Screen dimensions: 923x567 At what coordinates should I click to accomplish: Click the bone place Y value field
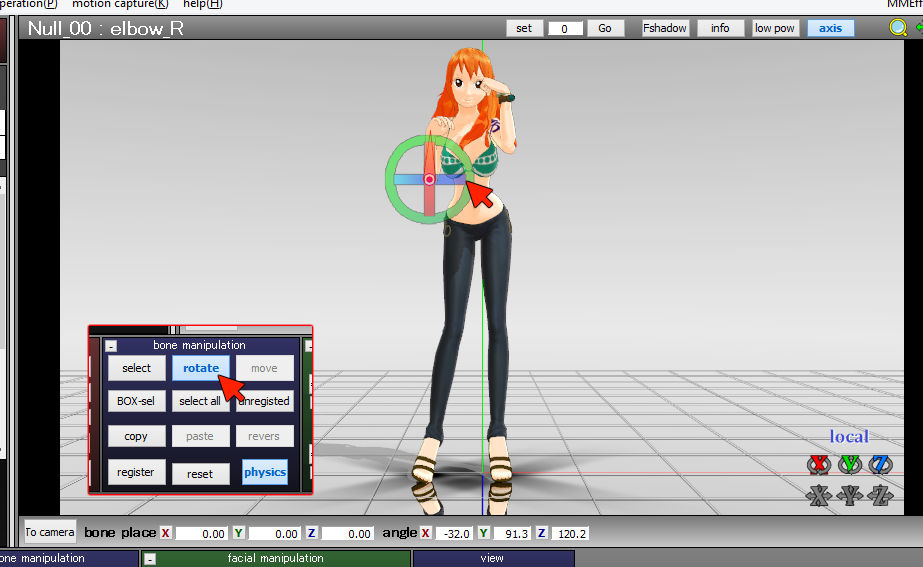tap(274, 533)
